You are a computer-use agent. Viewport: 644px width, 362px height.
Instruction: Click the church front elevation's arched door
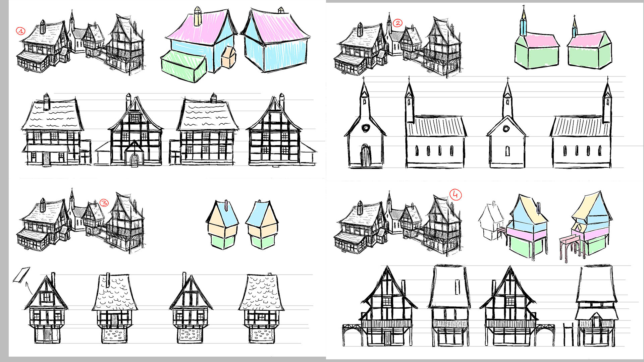click(366, 155)
